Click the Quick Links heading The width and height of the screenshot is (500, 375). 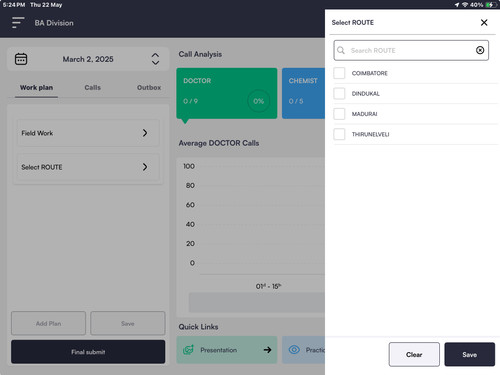198,327
